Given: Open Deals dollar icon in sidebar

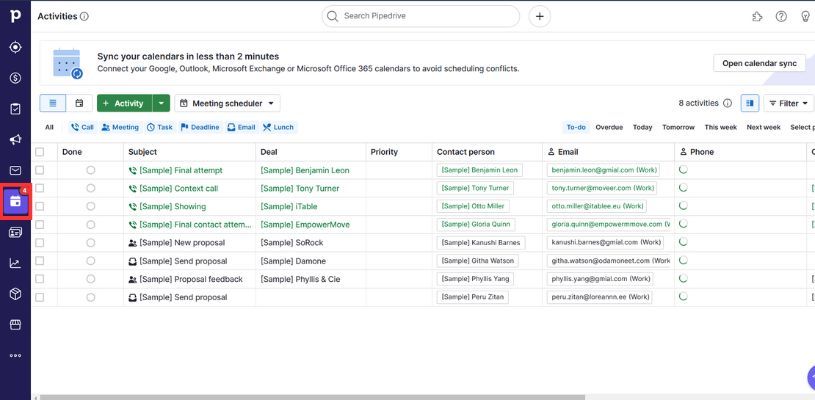Looking at the screenshot, I should click(15, 78).
